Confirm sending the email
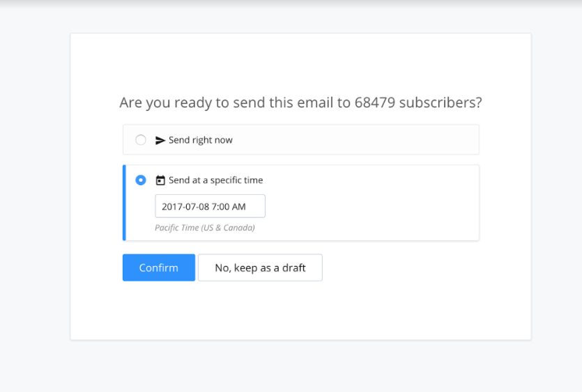This screenshot has height=392, width=582. (159, 267)
